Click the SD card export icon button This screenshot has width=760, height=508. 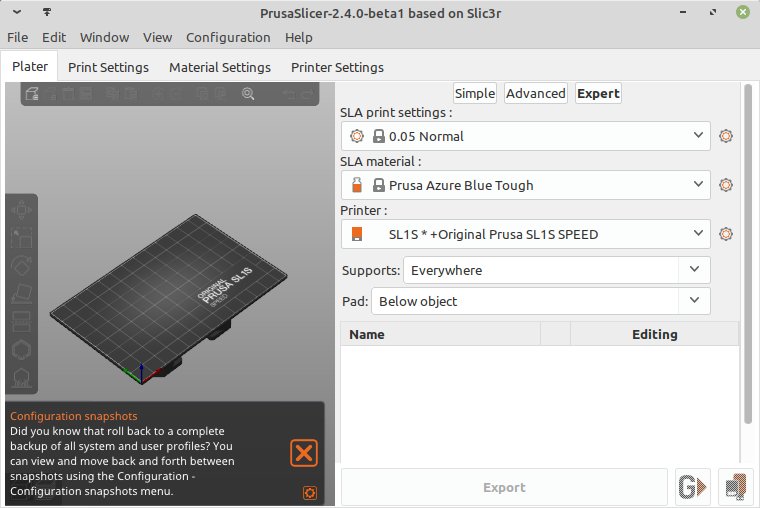(x=736, y=487)
